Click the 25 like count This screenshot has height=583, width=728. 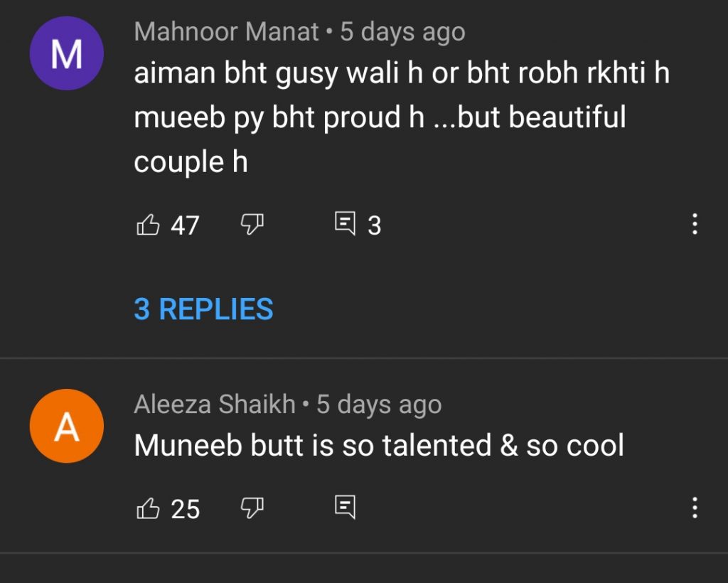(x=186, y=509)
